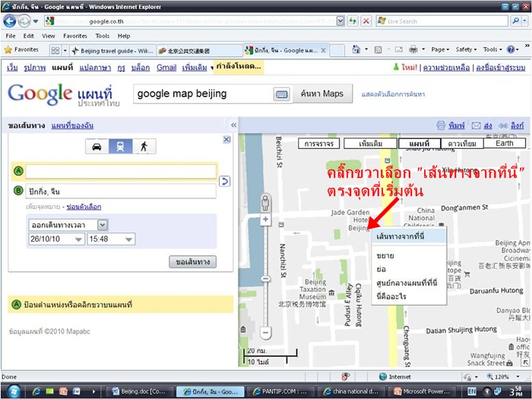Toggle the การจราจร traffic layer button

[318, 144]
